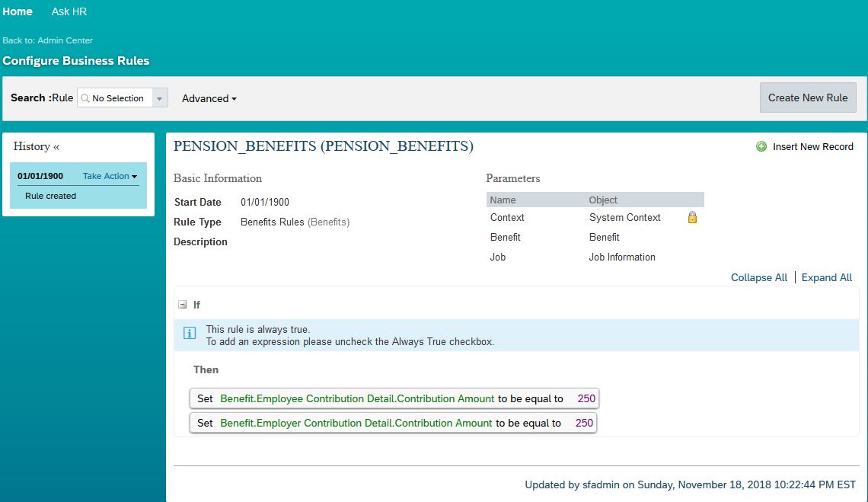Click the lock icon beside System Context
868x502 pixels.
pos(692,217)
